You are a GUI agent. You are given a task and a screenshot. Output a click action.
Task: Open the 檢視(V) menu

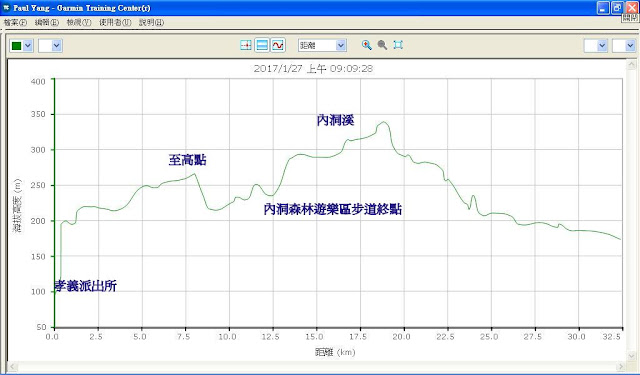(79, 22)
